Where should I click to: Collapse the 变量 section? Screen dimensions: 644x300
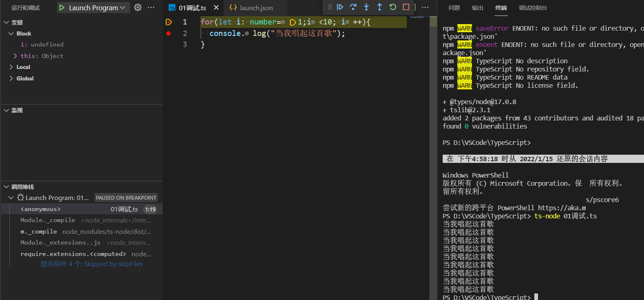(6, 22)
